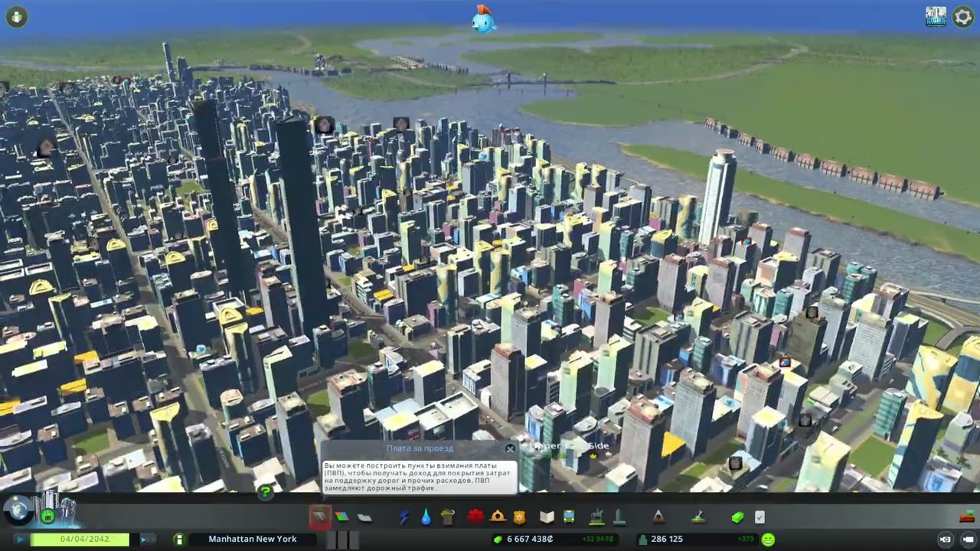Open the Unique Buildings menu
Image resolution: width=980 pixels, height=551 pixels.
point(619,517)
